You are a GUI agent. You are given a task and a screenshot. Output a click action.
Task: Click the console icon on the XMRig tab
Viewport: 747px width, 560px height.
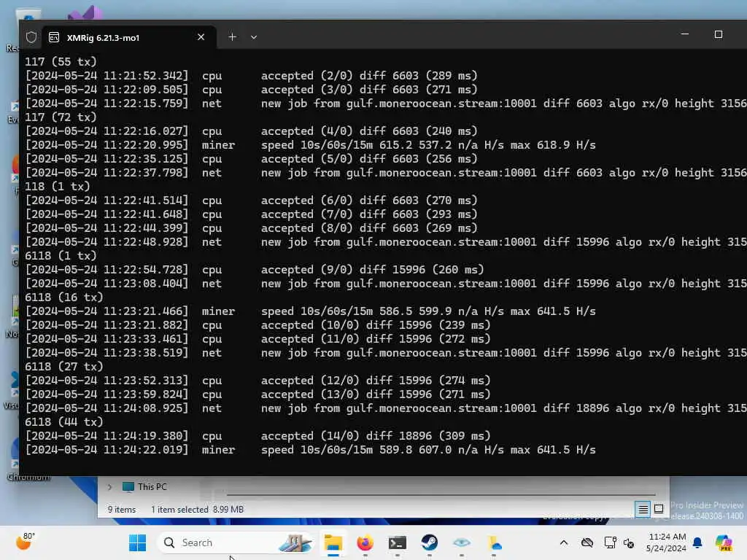pos(54,37)
